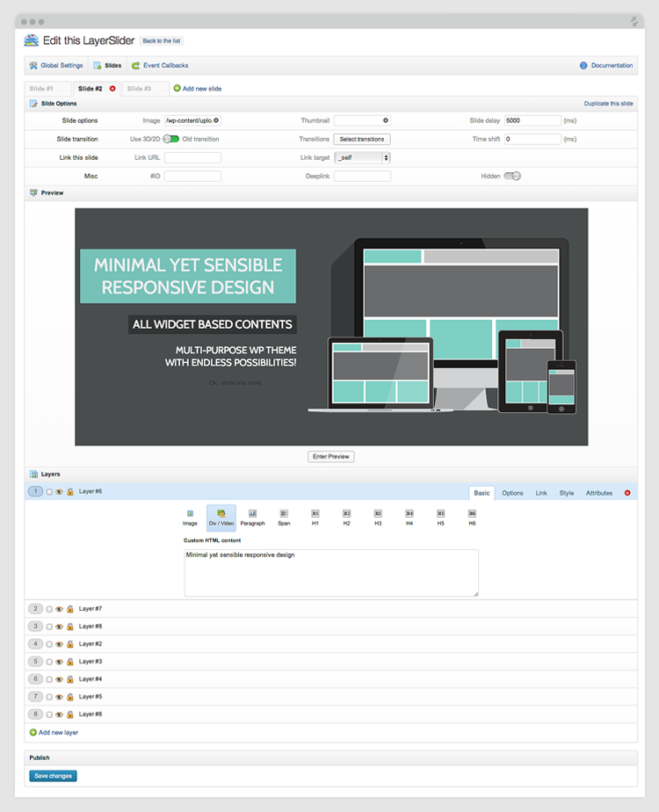Hide Layer #6 with the eye icon
The width and height of the screenshot is (659, 812).
point(59,492)
